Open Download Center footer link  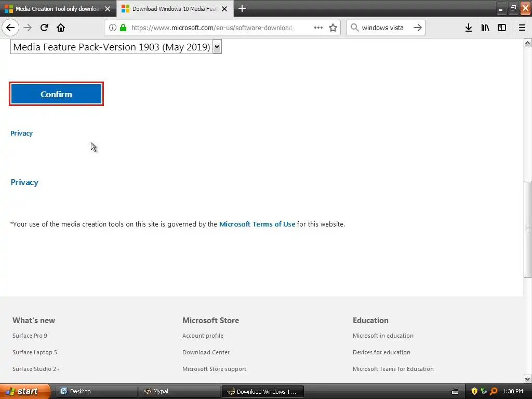[x=206, y=352]
